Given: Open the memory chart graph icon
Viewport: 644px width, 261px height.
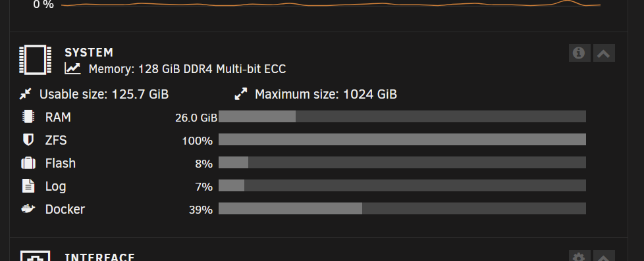Looking at the screenshot, I should 72,68.
